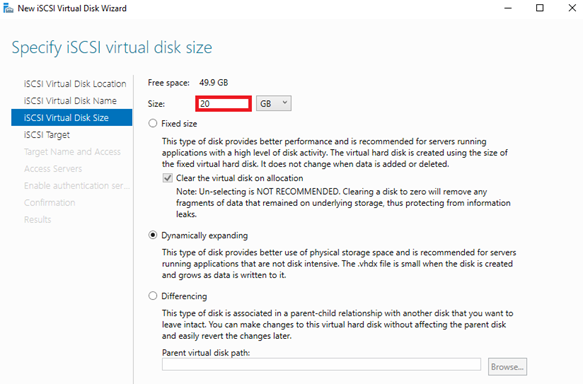Screen dimensions: 583x384
Task: Minimize the wizard window
Action: coord(508,8)
